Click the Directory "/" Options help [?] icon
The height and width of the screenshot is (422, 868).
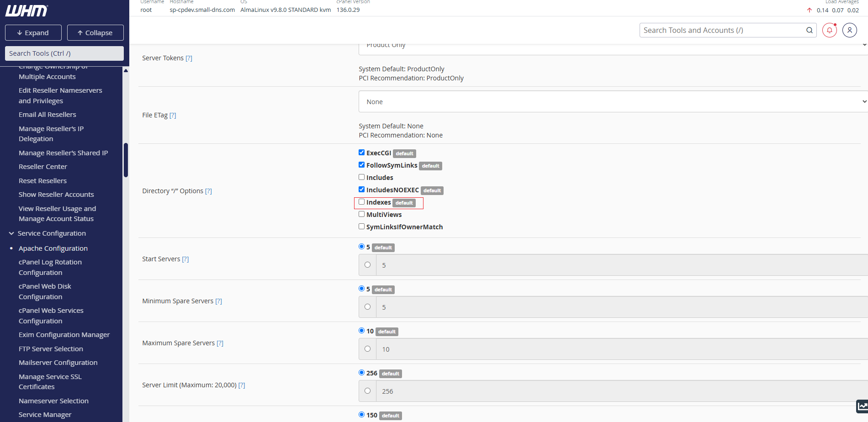208,191
